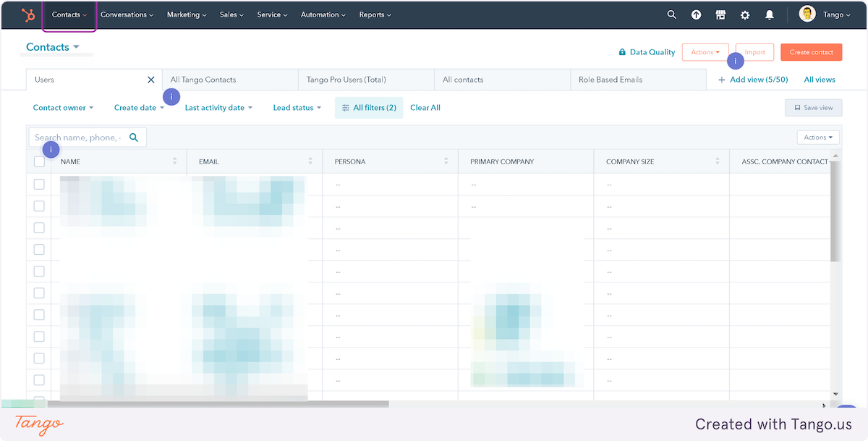
Task: Click the ASSC. COMPANY CONTACT column header
Action: coord(779,161)
